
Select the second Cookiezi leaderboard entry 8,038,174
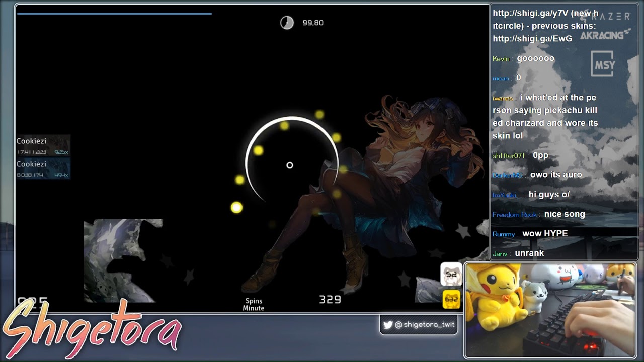[43, 169]
